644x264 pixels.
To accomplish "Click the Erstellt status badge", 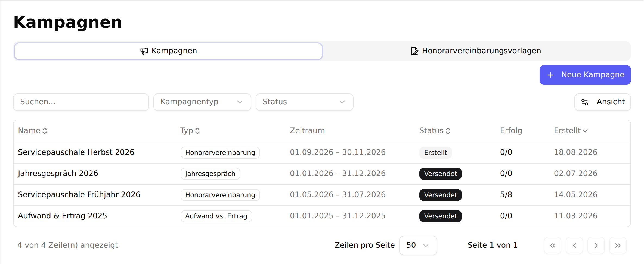I will point(435,153).
